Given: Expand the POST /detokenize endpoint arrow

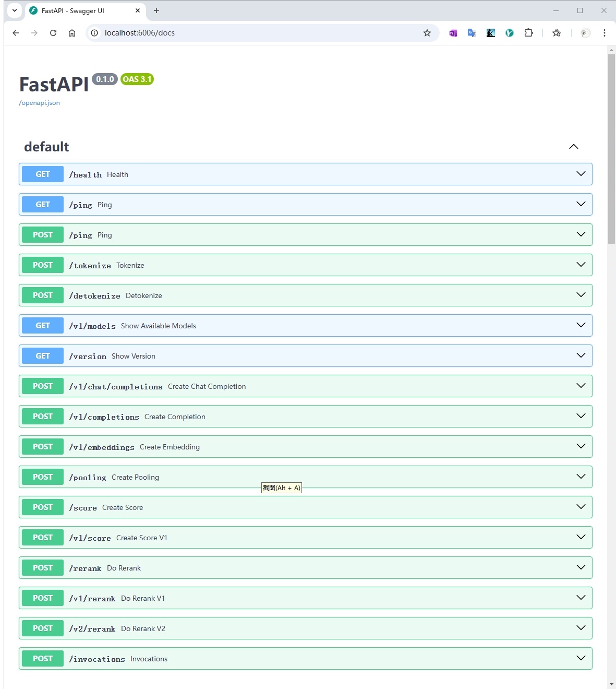Looking at the screenshot, I should click(581, 295).
